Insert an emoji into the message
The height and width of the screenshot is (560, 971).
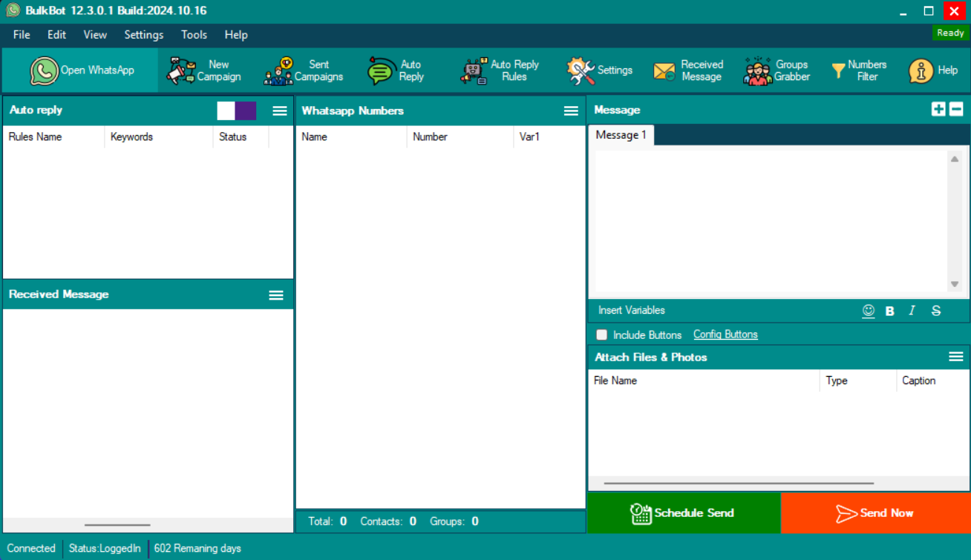(x=868, y=311)
